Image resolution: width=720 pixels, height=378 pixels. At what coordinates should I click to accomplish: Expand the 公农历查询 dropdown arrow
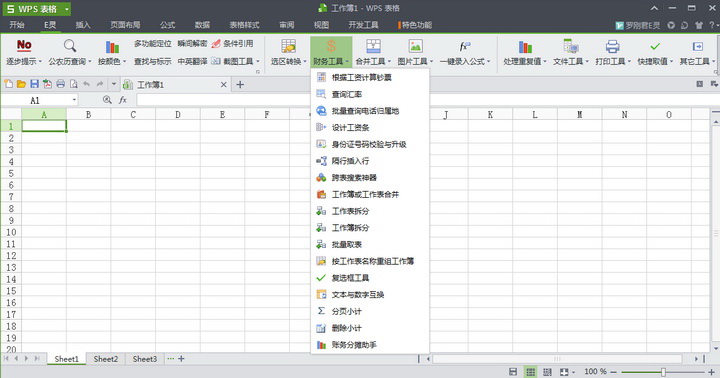pos(90,62)
